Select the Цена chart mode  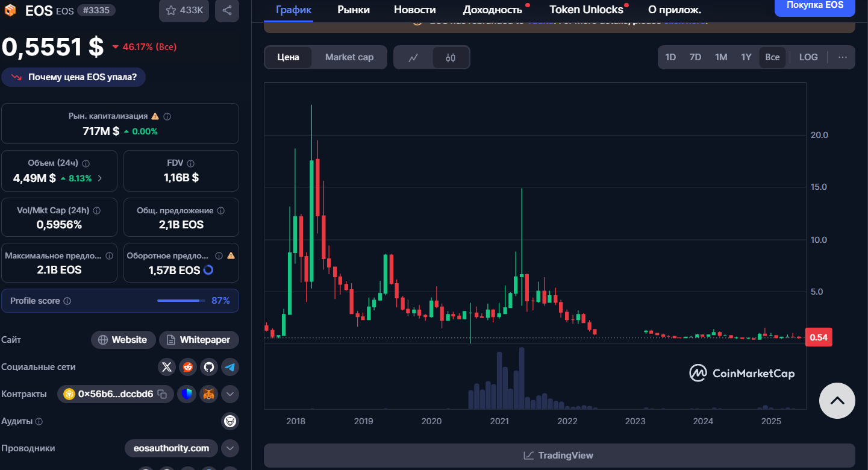(x=289, y=57)
